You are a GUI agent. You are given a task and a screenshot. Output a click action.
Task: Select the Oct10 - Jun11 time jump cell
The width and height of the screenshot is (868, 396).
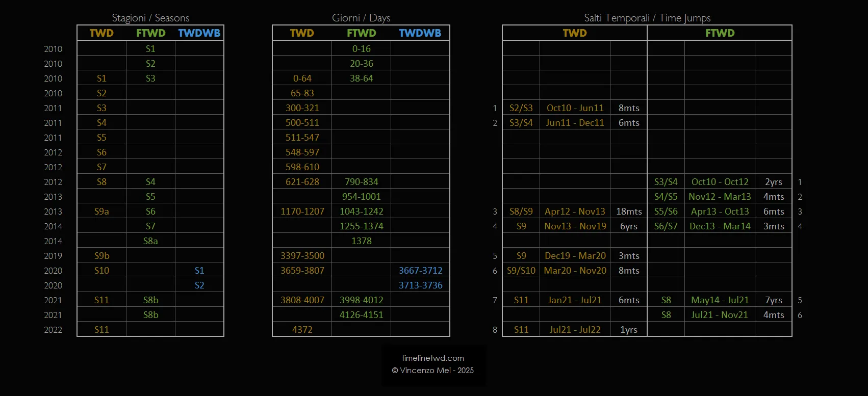pyautogui.click(x=575, y=108)
